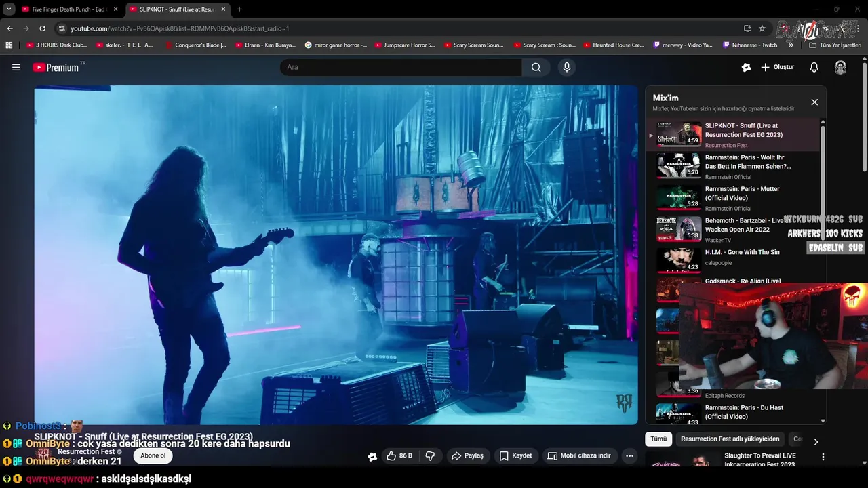Image resolution: width=868 pixels, height=488 pixels.
Task: Select the Tümü filter chip
Action: coord(658,439)
